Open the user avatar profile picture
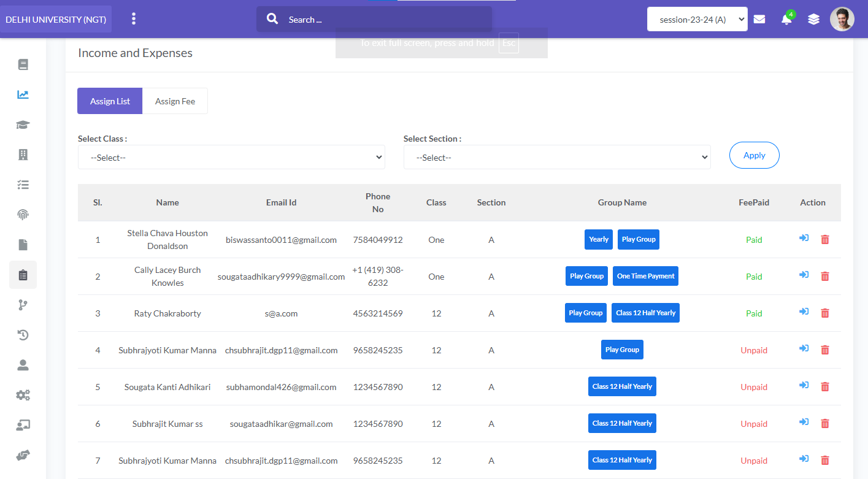The image size is (868, 479). [842, 19]
